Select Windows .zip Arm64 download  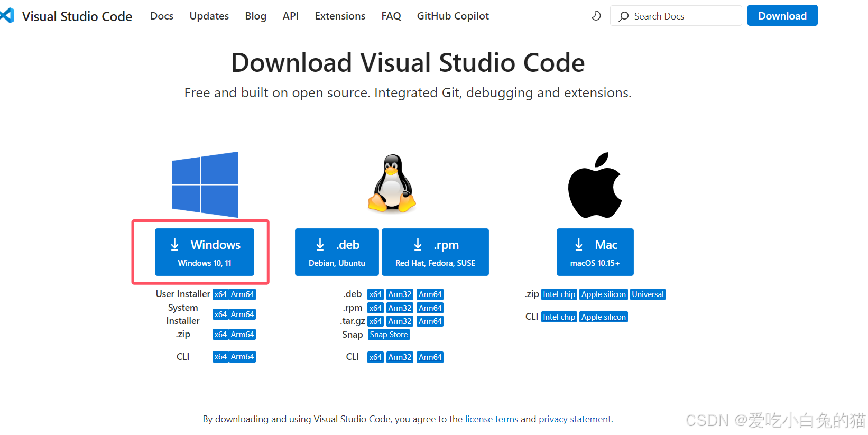[x=243, y=335]
